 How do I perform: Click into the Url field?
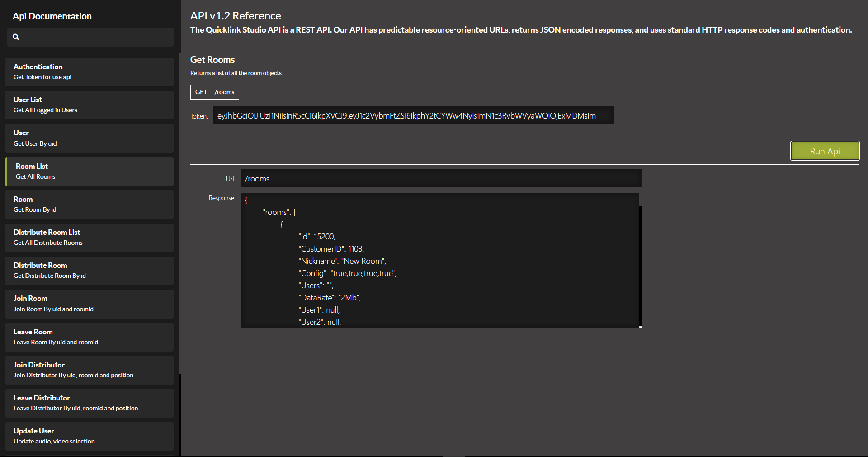point(440,179)
